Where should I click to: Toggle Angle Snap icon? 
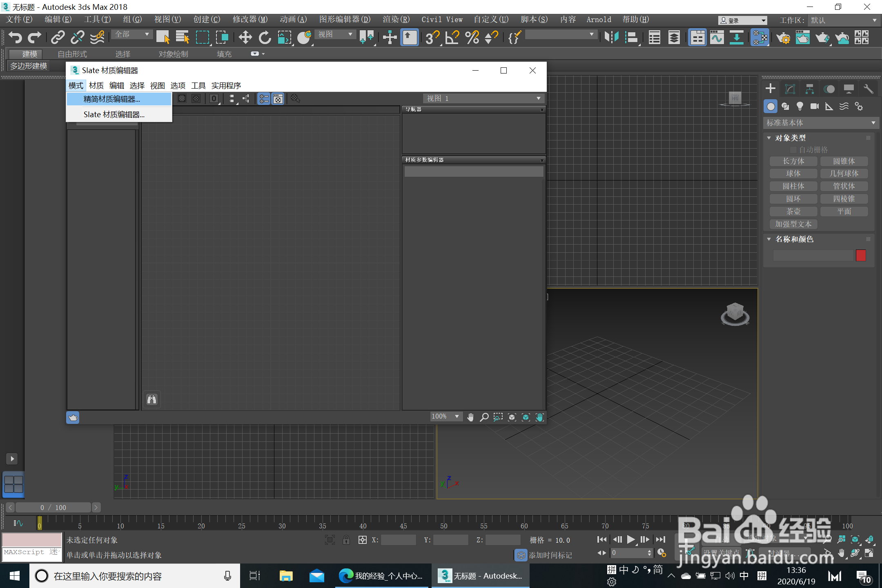coord(452,37)
